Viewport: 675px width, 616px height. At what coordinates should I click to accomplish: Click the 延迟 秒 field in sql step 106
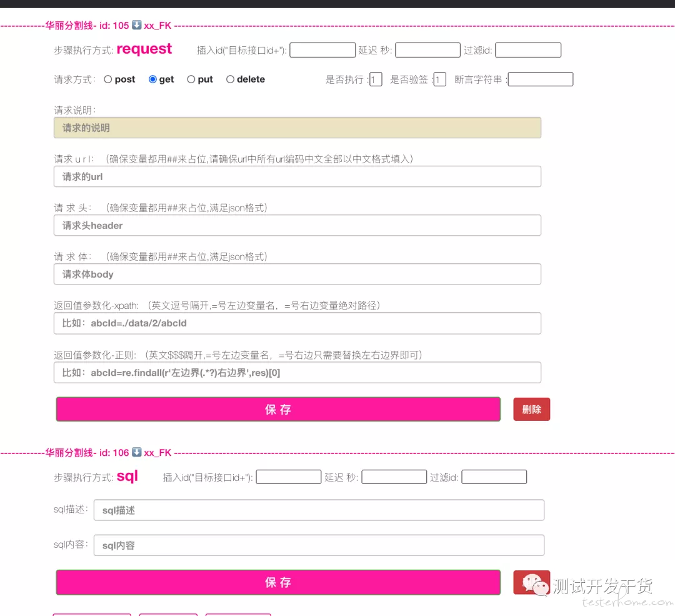tap(394, 477)
